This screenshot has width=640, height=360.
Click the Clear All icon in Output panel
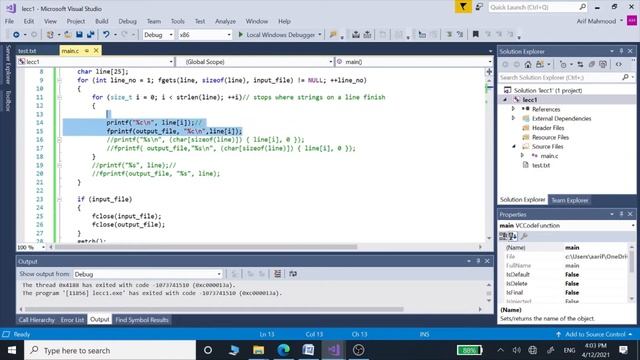point(277,274)
